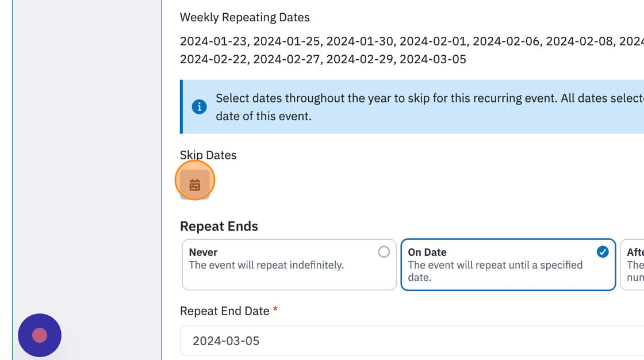Click the red required asterisk marker

(x=275, y=309)
